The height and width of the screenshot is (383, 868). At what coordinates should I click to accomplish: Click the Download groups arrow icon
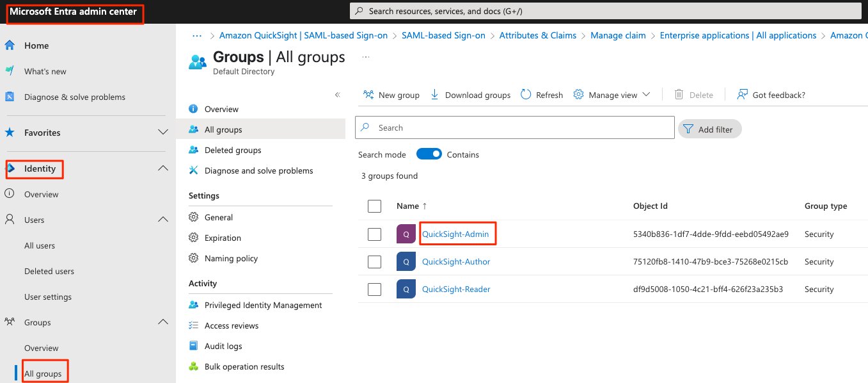click(434, 95)
